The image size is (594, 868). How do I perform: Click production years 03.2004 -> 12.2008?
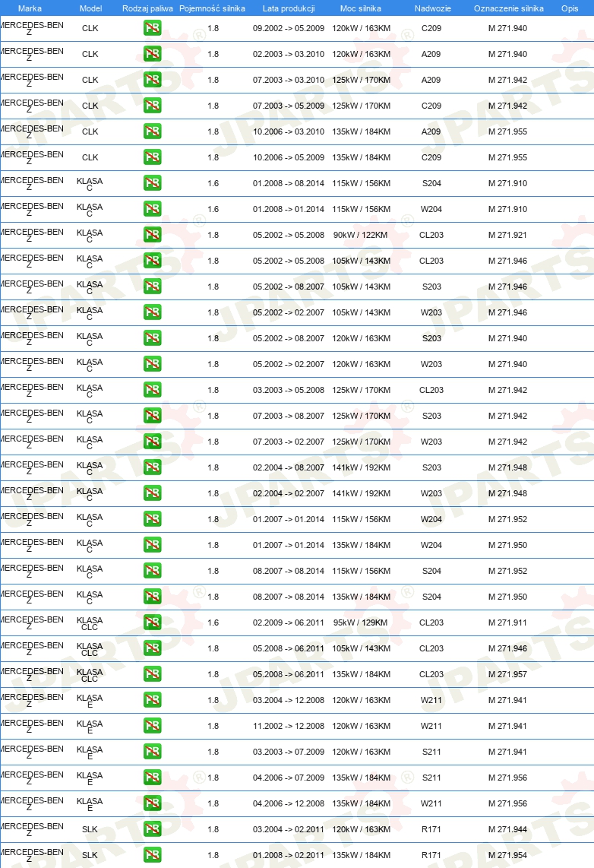point(289,700)
